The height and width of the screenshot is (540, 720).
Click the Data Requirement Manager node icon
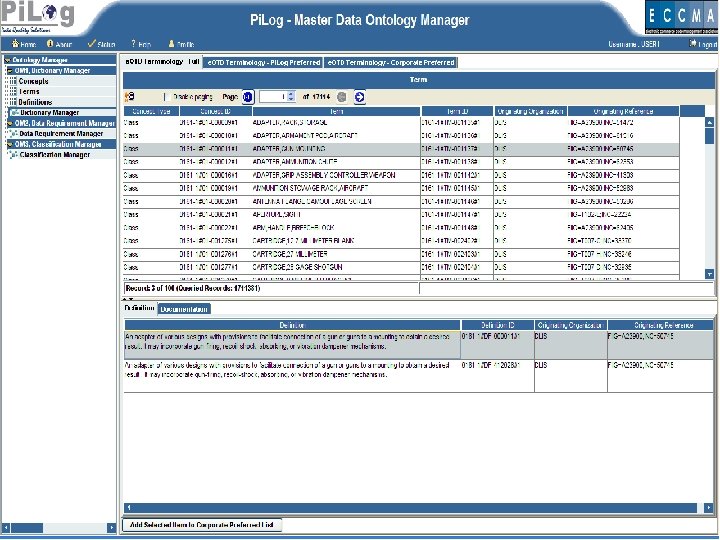(x=13, y=134)
